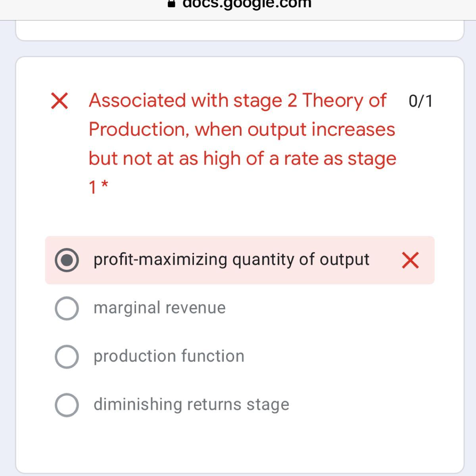Select the profit-maximizing quantity radio button
The height and width of the screenshot is (476, 476).
click(x=67, y=260)
